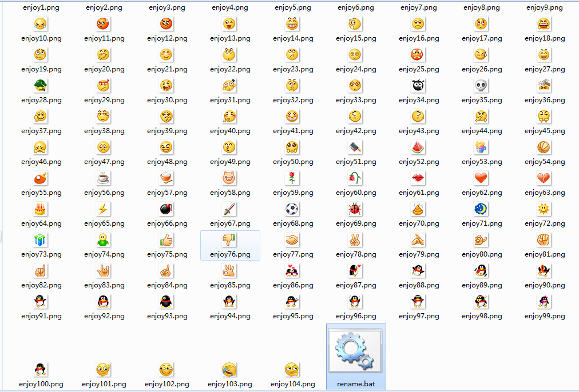Select the ping-pong paddle icon enjoy55.png
This screenshot has height=392, width=579.
tap(40, 178)
